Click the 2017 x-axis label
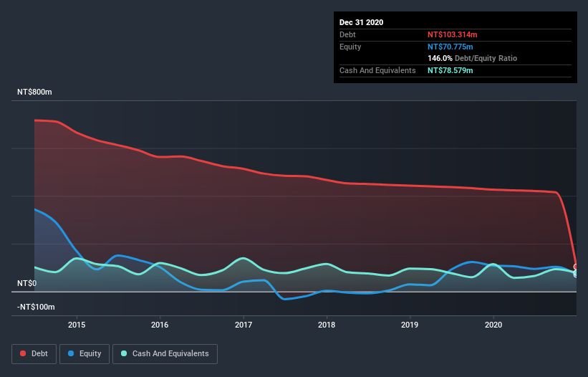Image resolution: width=588 pixels, height=377 pixels. (x=244, y=325)
